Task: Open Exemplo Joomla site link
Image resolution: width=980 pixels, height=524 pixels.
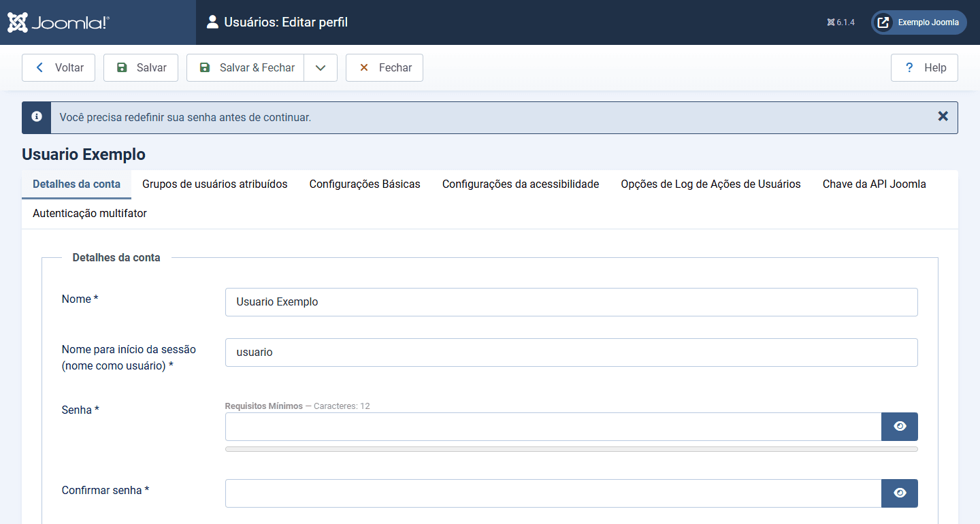Action: click(x=919, y=22)
